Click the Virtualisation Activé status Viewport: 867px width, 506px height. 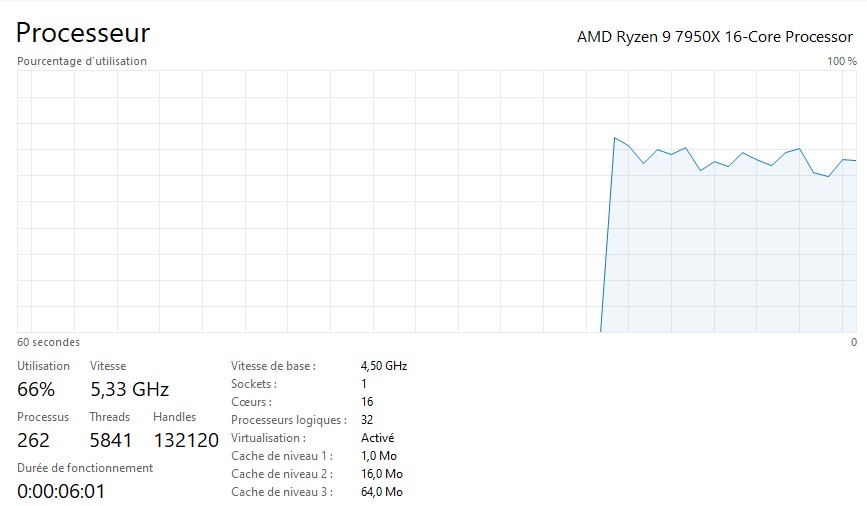377,438
